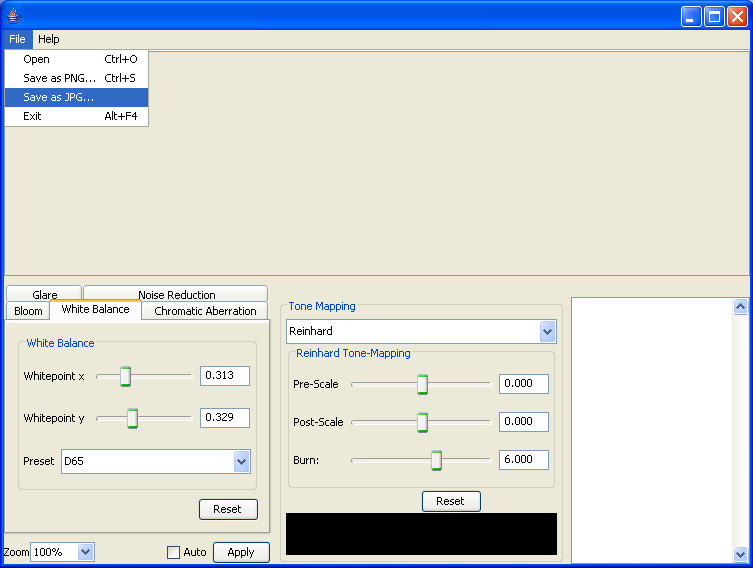Click the Java application icon in title bar
Viewport: 753px width, 568px height.
(14, 16)
